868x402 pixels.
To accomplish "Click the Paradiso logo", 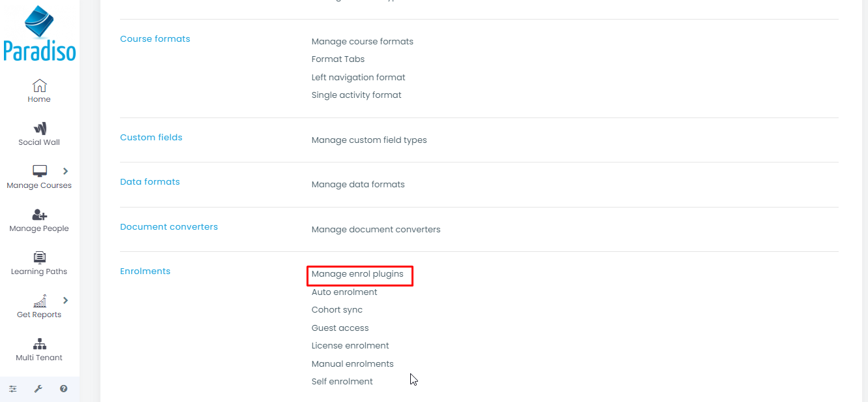I will [x=39, y=34].
